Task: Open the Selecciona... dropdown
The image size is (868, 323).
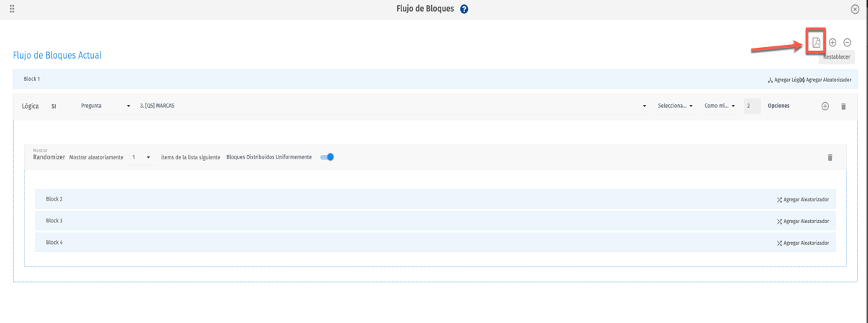Action: point(675,106)
